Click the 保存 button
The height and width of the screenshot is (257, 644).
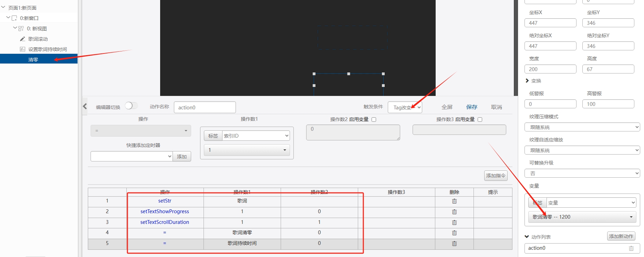pyautogui.click(x=471, y=107)
